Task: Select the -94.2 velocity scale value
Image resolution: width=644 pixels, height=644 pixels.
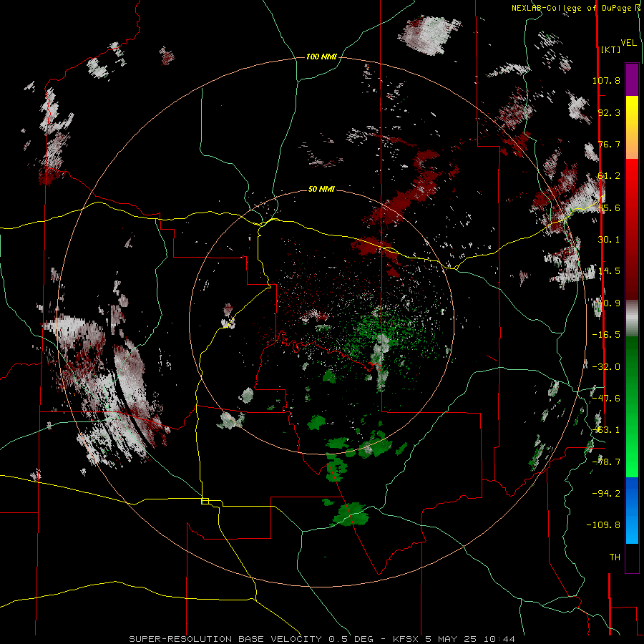Action: pyautogui.click(x=606, y=493)
